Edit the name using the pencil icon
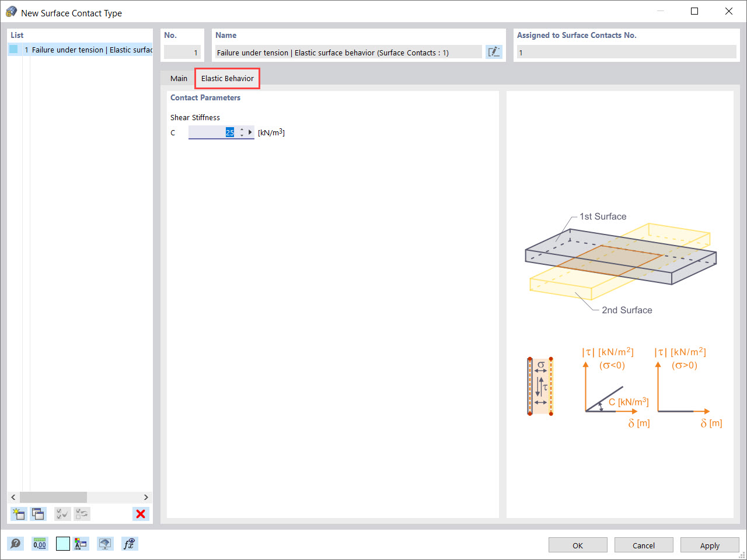Screen dimensions: 747x560 tap(494, 52)
